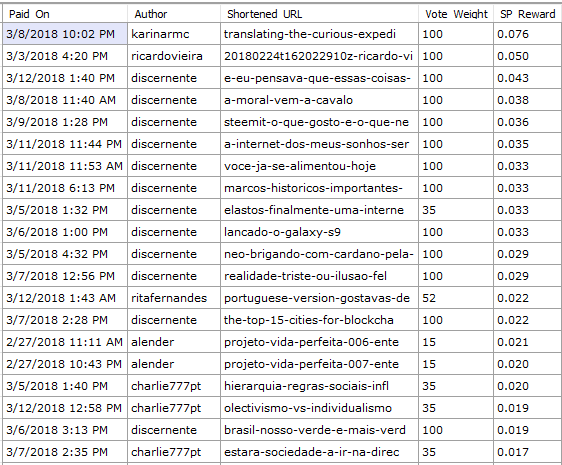Select the 0.076 SP reward cell

click(528, 34)
